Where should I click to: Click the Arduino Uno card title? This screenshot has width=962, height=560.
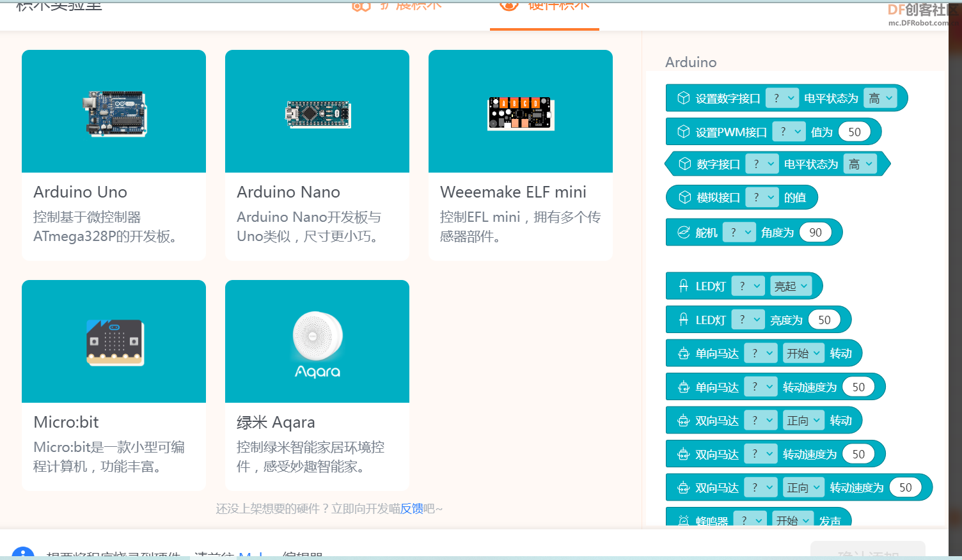81,192
